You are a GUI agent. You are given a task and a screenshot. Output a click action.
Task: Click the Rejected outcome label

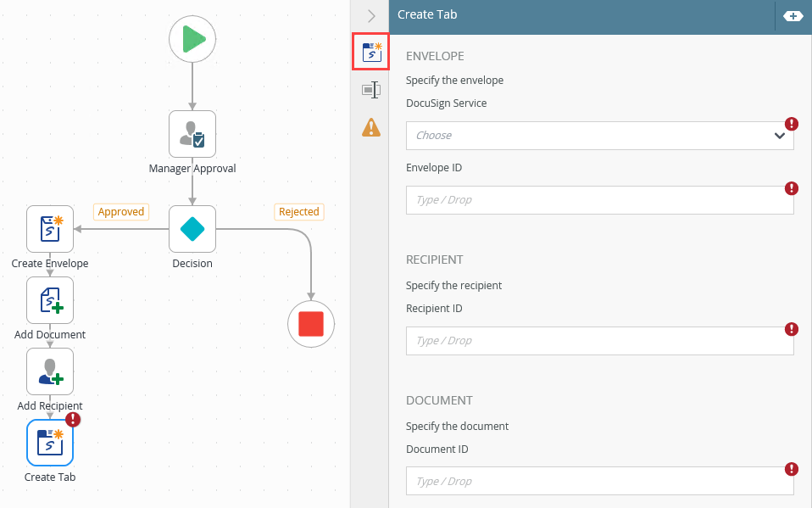[x=299, y=212]
